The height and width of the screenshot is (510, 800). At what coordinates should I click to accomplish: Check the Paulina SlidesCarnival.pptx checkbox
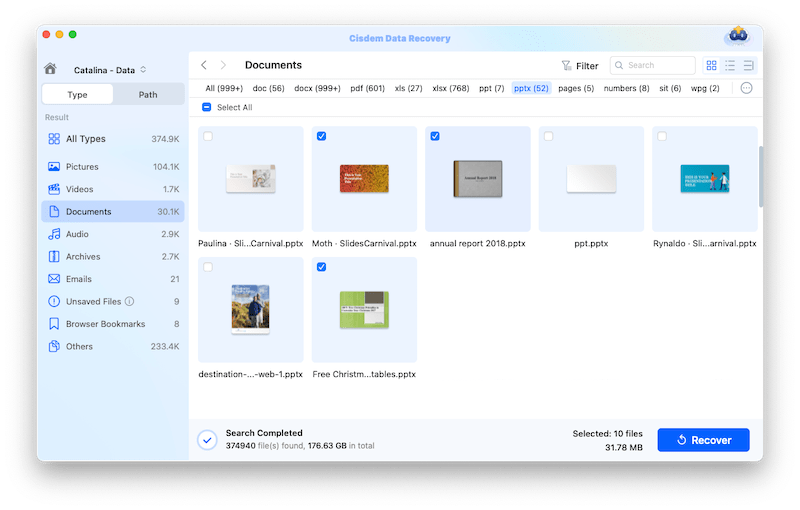(x=208, y=136)
